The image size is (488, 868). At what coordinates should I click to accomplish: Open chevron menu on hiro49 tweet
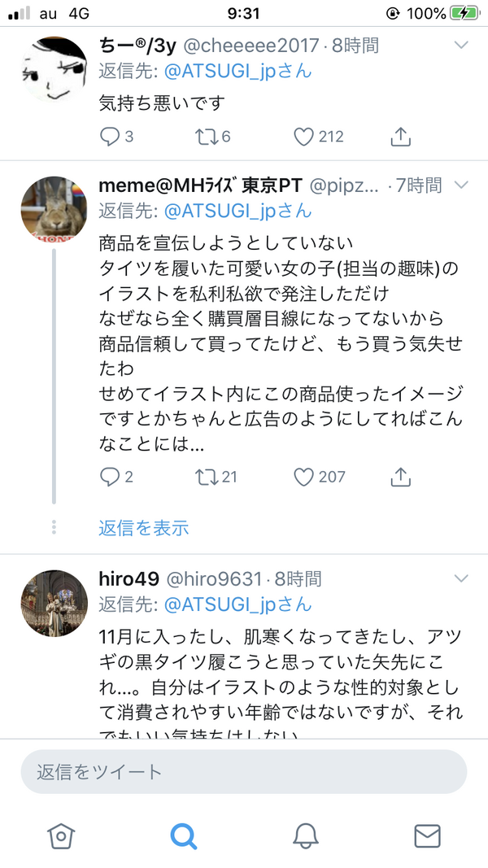click(x=461, y=578)
